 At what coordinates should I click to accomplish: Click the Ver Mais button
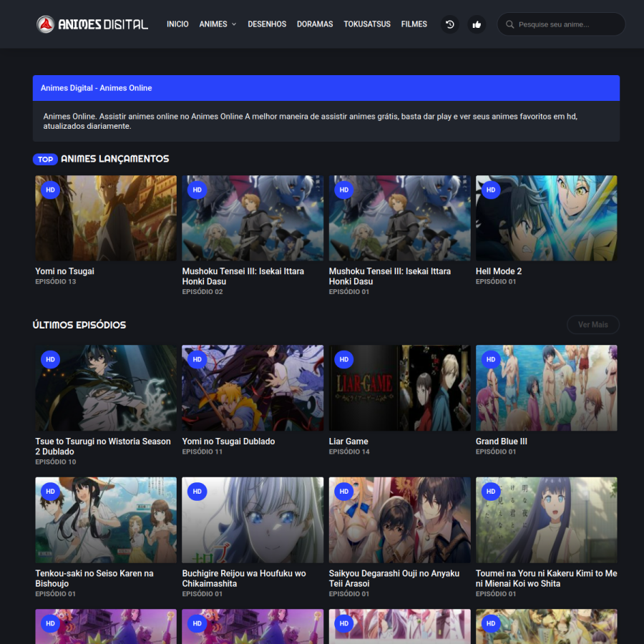tap(592, 324)
